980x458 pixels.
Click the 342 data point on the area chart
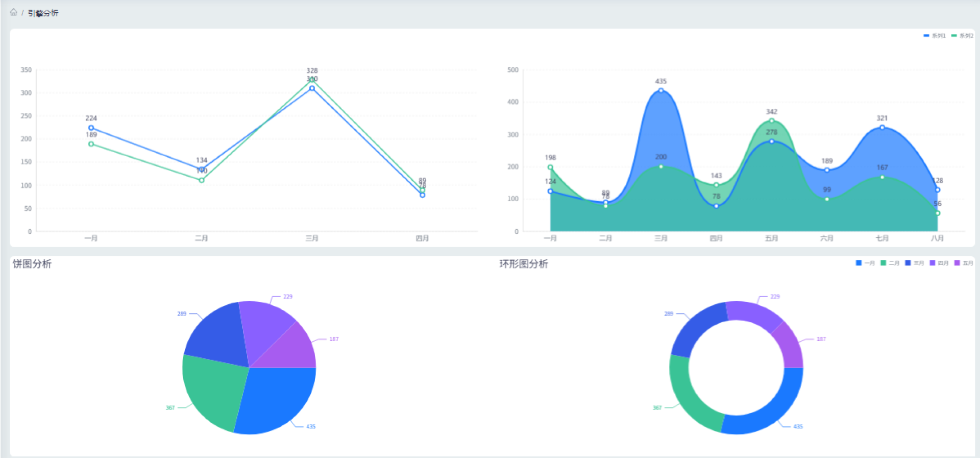click(x=771, y=121)
